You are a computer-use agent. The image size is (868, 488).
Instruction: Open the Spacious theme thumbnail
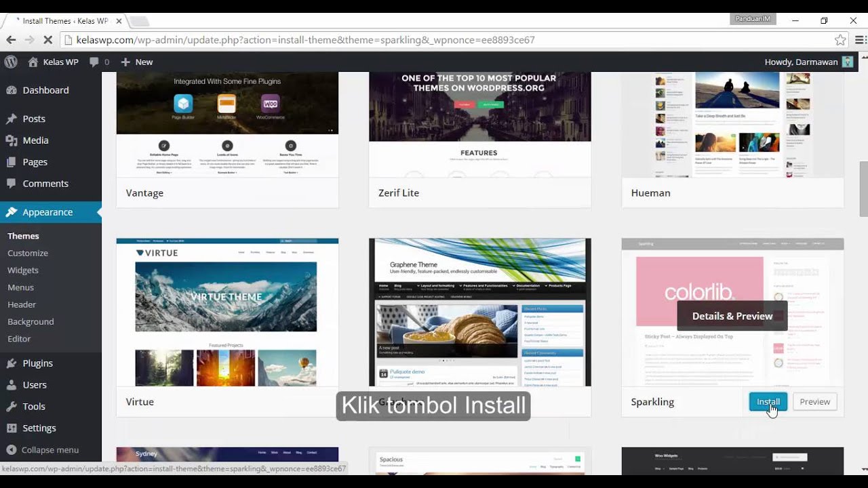pos(479,461)
